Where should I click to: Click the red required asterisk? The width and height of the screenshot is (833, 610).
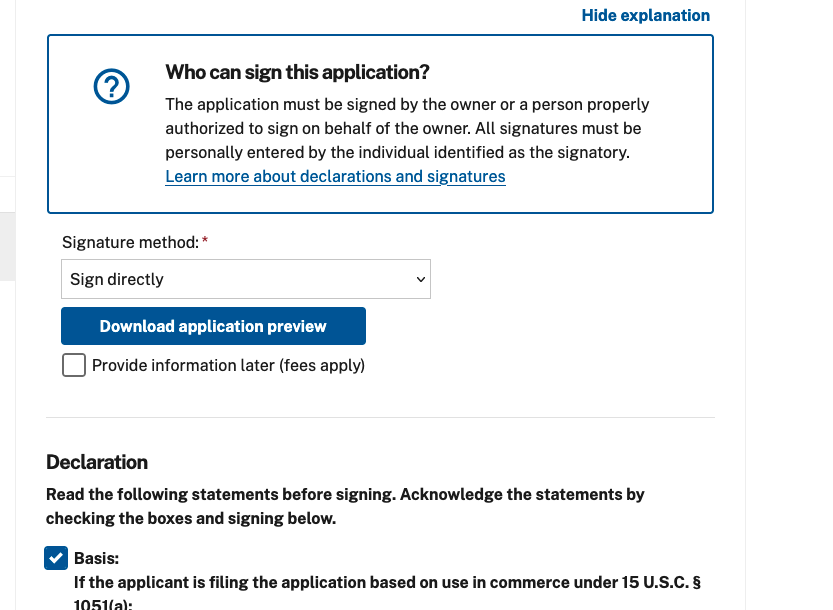[x=205, y=242]
